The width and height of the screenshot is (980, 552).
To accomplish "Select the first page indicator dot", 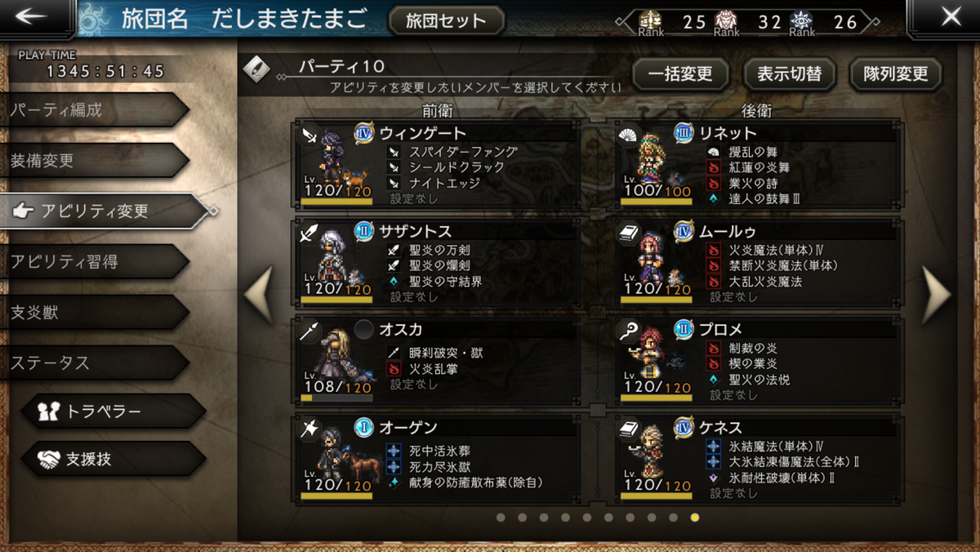I will point(501,517).
